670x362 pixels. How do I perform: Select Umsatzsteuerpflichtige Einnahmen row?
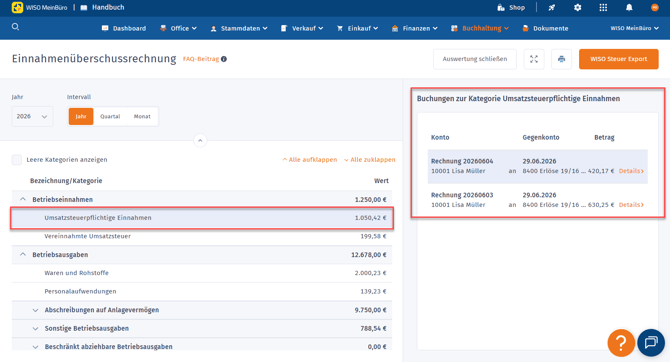202,218
